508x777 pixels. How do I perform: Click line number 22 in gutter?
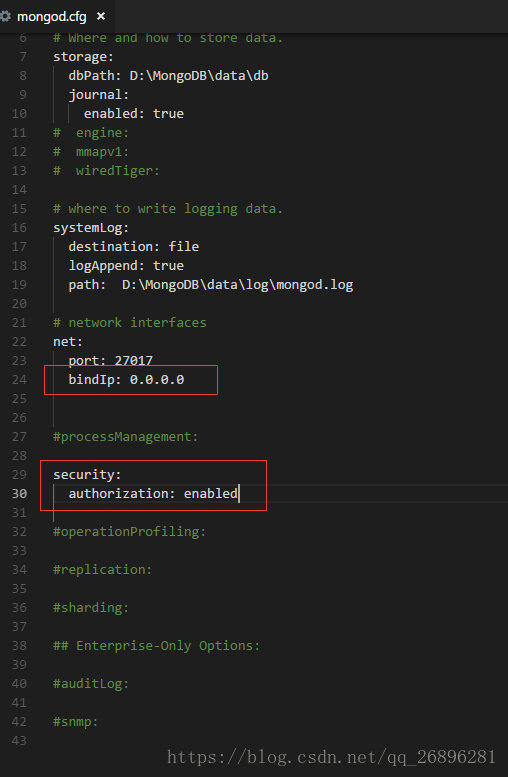[19, 341]
